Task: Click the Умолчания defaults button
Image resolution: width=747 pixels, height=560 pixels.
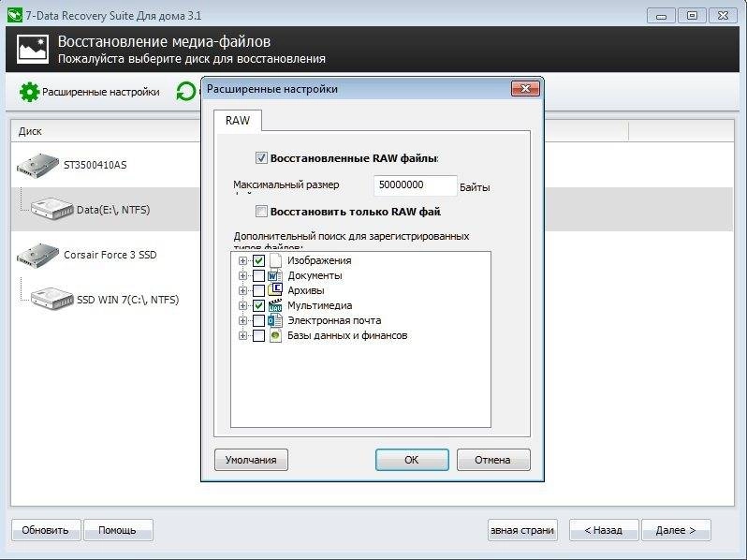Action: (251, 460)
